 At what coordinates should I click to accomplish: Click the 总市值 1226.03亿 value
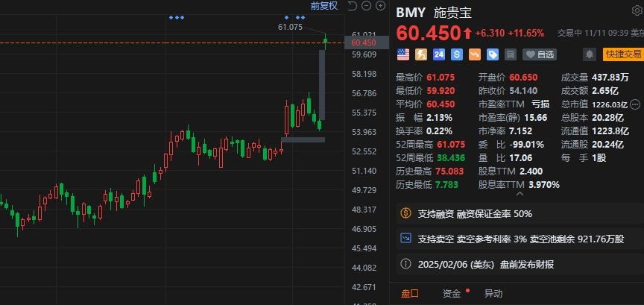click(x=610, y=104)
